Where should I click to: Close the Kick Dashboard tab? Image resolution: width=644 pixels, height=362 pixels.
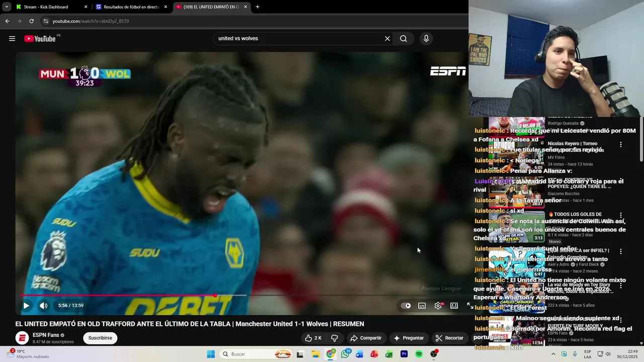(x=86, y=7)
